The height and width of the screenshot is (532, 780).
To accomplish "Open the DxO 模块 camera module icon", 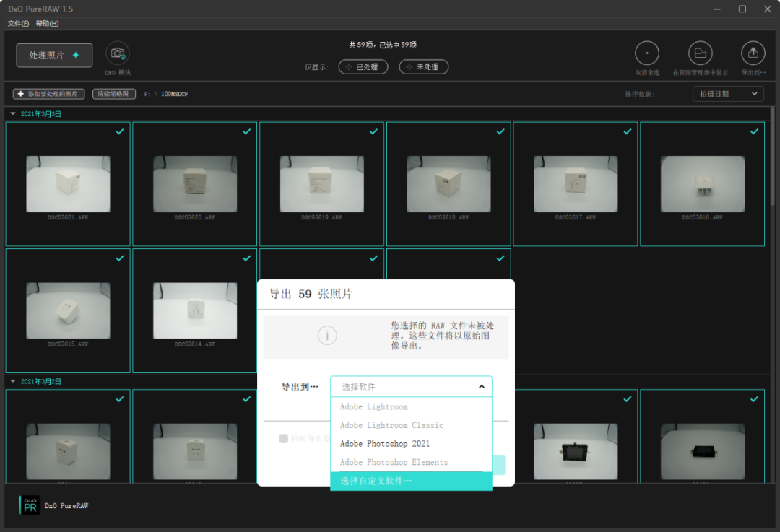I will pyautogui.click(x=118, y=53).
